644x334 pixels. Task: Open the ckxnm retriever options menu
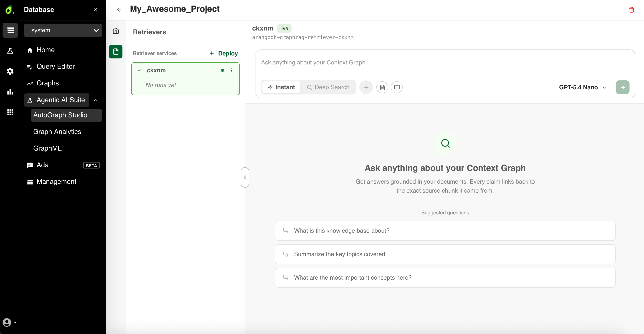pyautogui.click(x=232, y=70)
